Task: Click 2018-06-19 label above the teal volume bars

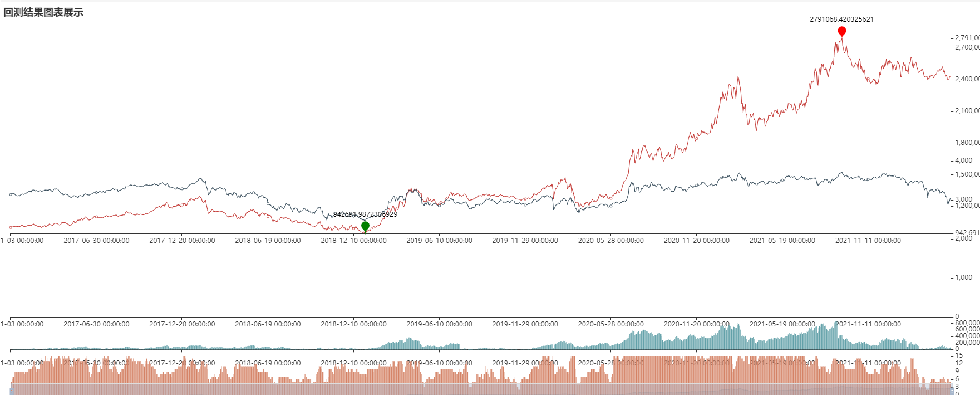Action: pyautogui.click(x=268, y=324)
